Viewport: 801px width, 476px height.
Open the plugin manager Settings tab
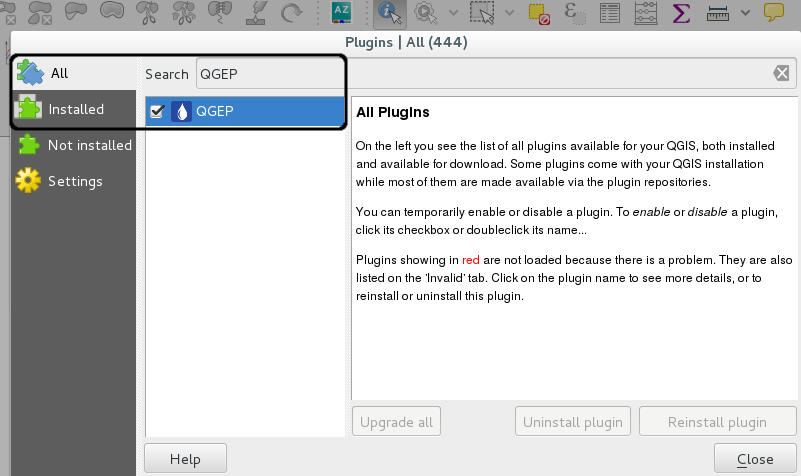74,181
